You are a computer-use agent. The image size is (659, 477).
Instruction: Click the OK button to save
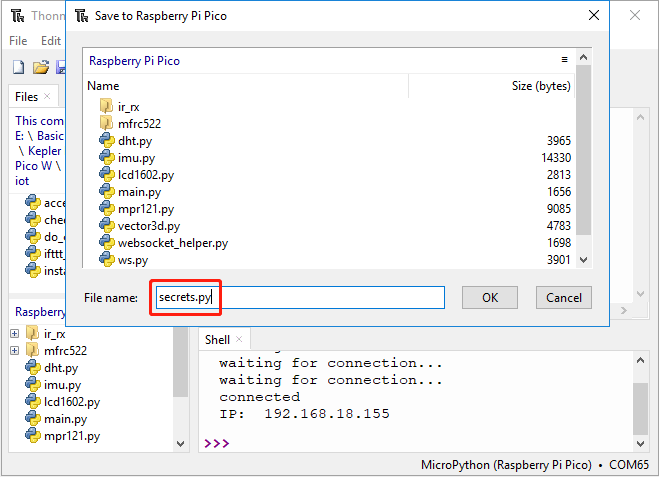(490, 298)
